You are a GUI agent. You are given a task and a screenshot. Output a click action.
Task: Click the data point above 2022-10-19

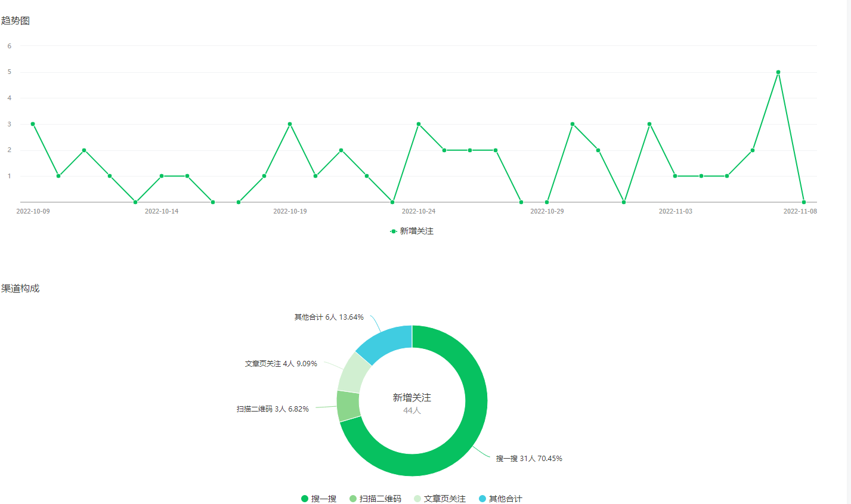coord(290,124)
